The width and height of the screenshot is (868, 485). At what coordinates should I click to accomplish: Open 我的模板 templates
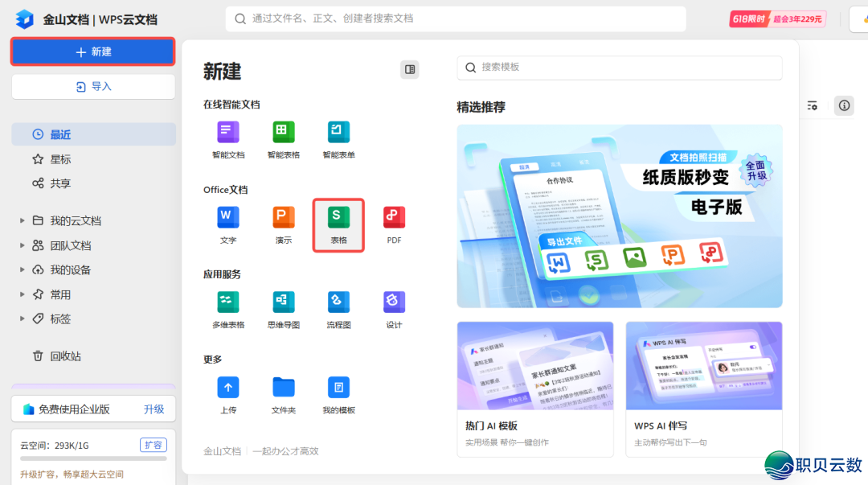coord(339,395)
